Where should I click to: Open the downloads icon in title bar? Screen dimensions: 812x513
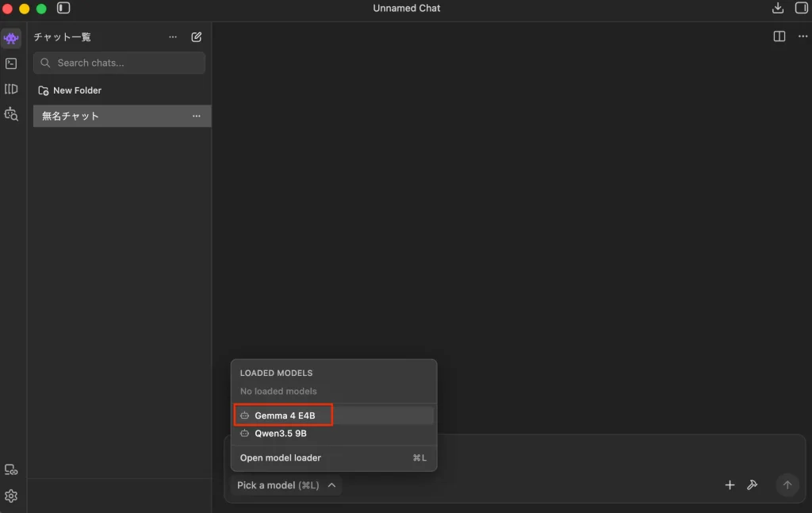click(x=777, y=8)
